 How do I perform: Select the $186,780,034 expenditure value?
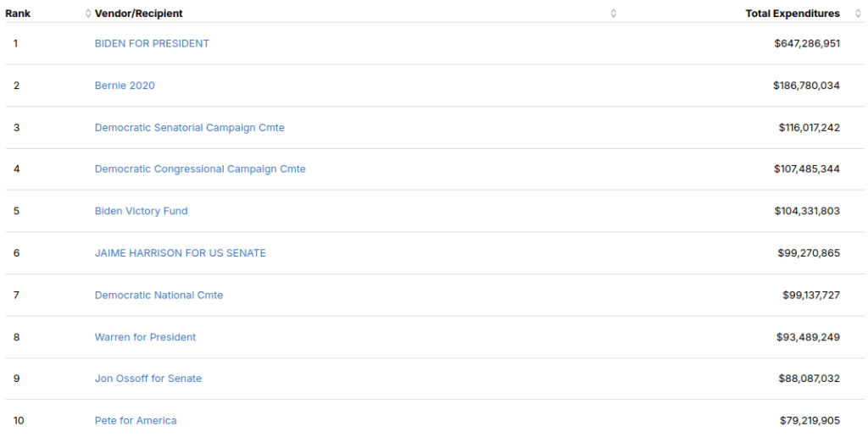807,86
